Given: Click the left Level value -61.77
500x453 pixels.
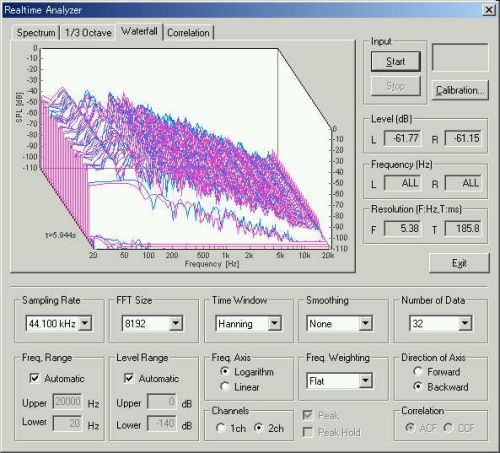Looking at the screenshot, I should (x=402, y=138).
